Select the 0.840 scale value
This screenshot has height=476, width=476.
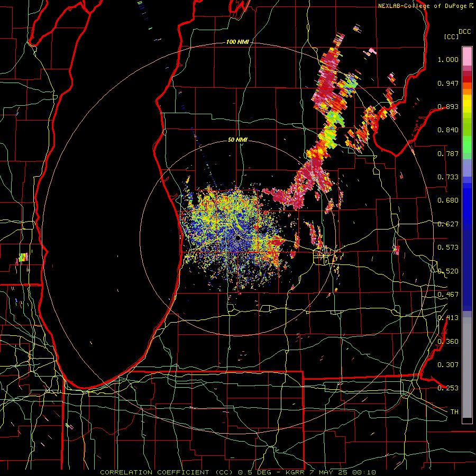pyautogui.click(x=448, y=130)
